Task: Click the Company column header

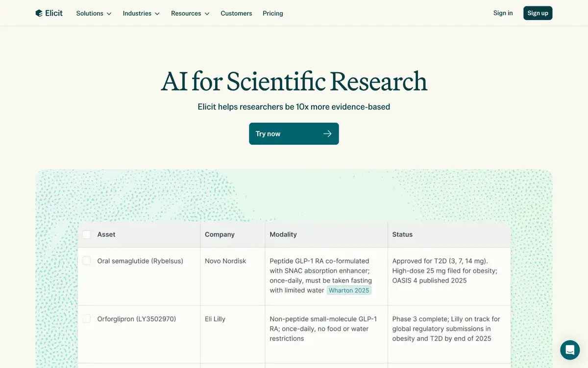Action: (220, 235)
